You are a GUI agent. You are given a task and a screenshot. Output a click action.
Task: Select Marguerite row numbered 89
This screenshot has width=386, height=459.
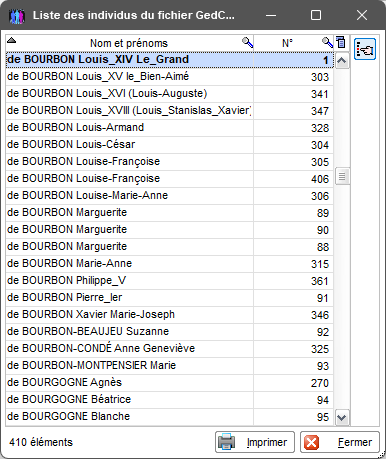[x=169, y=213]
